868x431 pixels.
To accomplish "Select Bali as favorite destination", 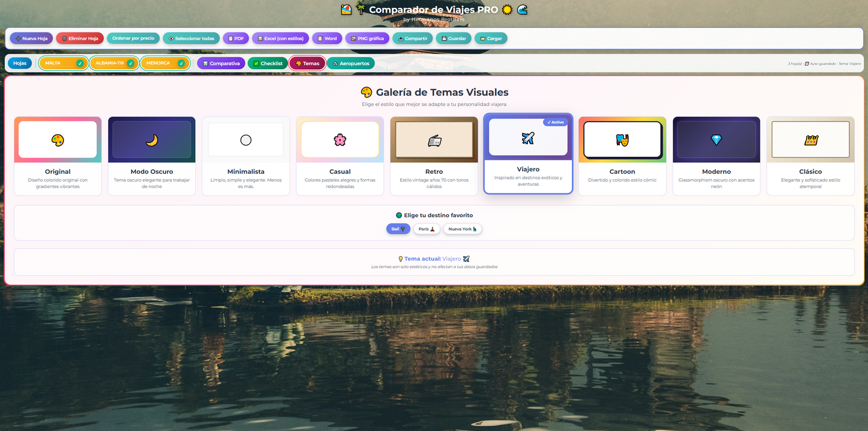I will 398,229.
